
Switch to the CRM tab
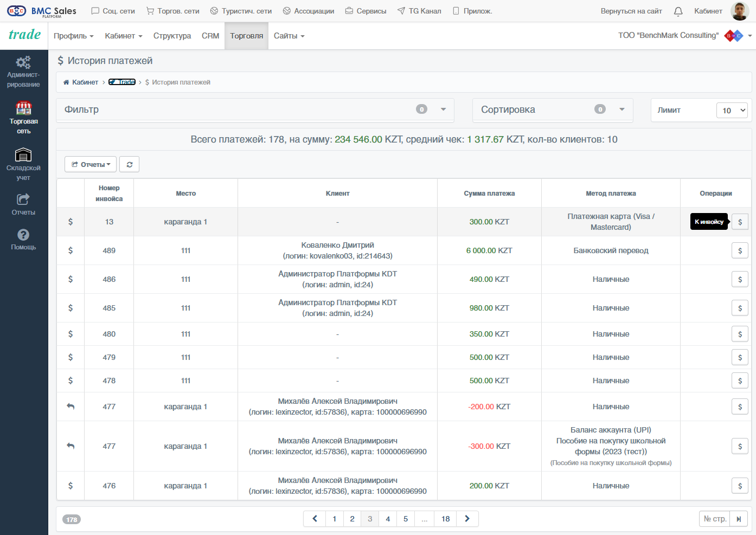click(210, 36)
